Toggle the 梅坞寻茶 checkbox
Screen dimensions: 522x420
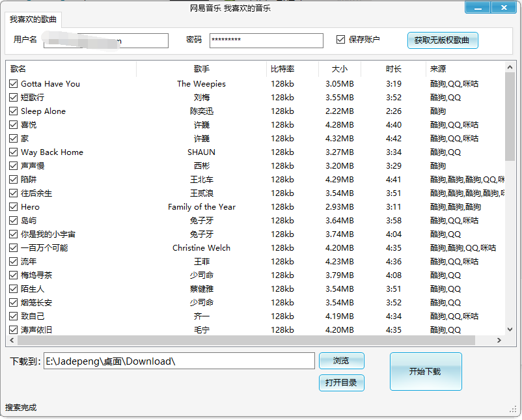tap(13, 275)
